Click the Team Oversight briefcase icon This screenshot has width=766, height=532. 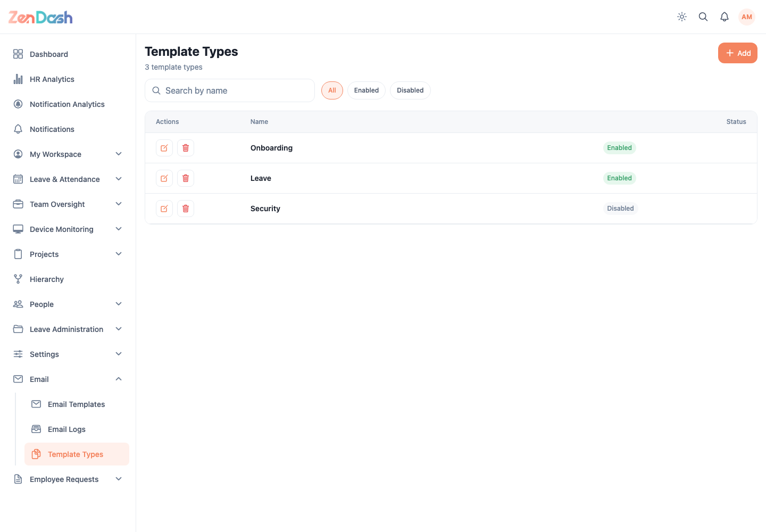(x=18, y=204)
